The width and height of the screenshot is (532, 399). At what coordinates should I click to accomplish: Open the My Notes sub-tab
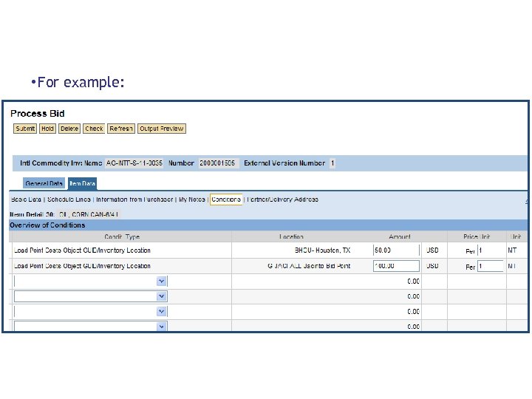click(x=192, y=199)
